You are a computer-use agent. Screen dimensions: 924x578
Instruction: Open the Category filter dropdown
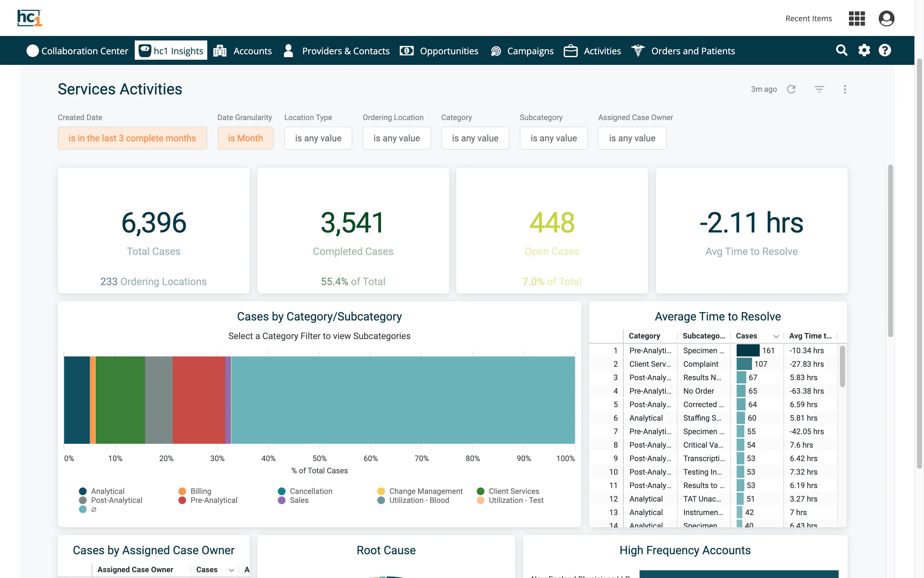pyautogui.click(x=475, y=138)
